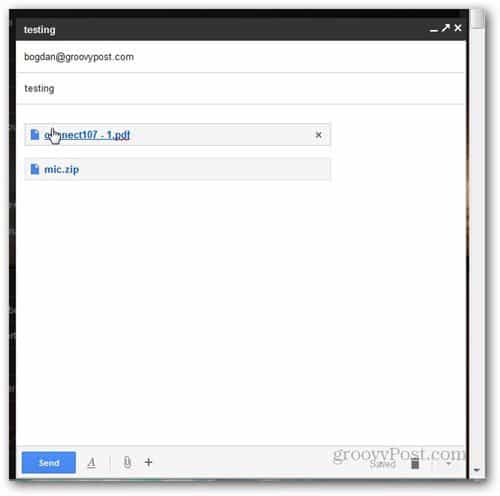500x496 pixels.
Task: Discard draft with the trash icon
Action: click(x=415, y=463)
